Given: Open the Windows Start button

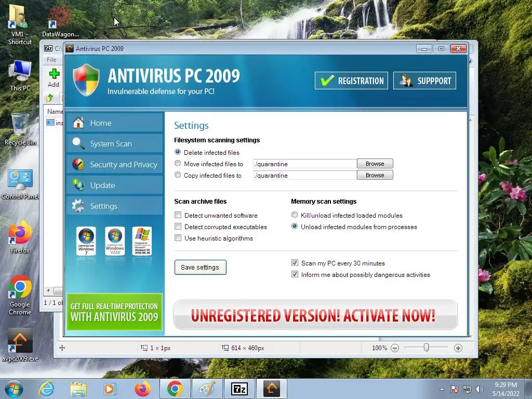Looking at the screenshot, I should (x=14, y=389).
